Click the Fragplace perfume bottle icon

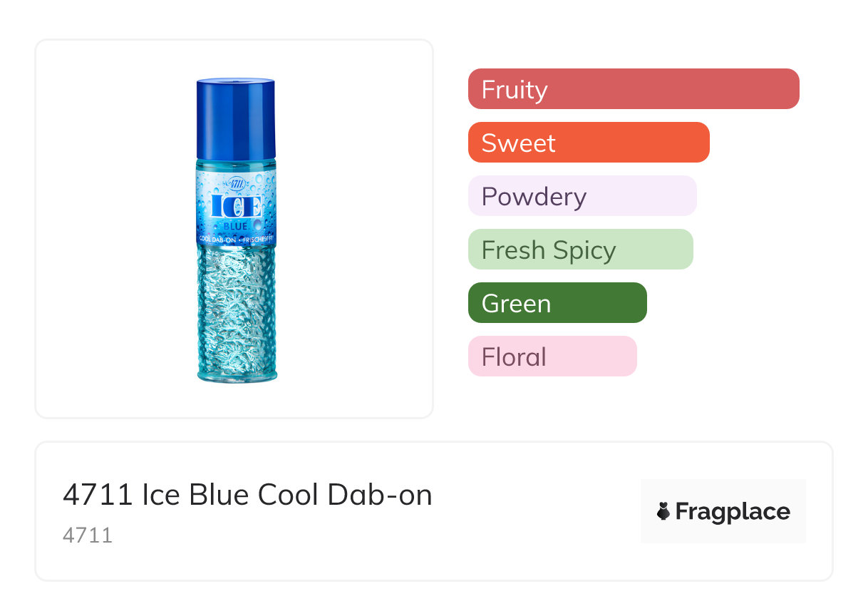pos(663,512)
